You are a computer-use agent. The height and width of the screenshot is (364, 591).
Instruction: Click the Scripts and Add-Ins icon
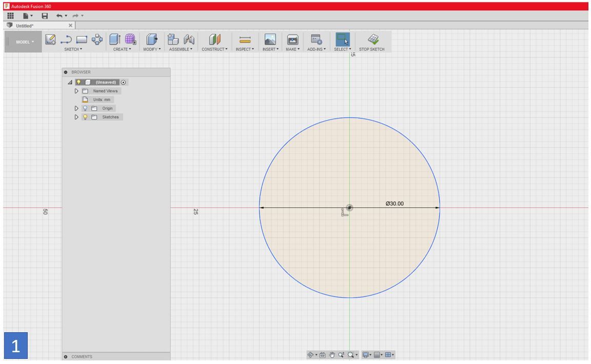point(316,39)
